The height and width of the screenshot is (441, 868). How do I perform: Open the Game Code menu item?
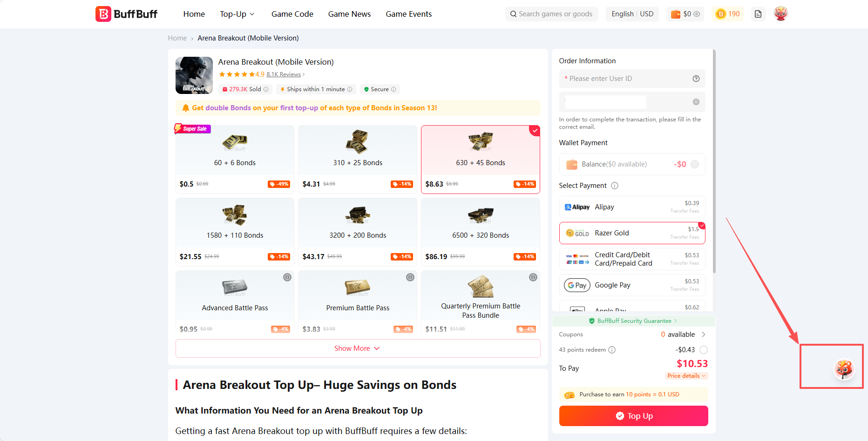click(292, 14)
